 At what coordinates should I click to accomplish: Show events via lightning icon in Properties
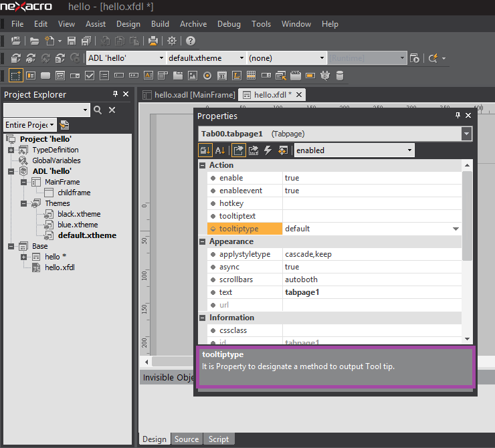[268, 150]
